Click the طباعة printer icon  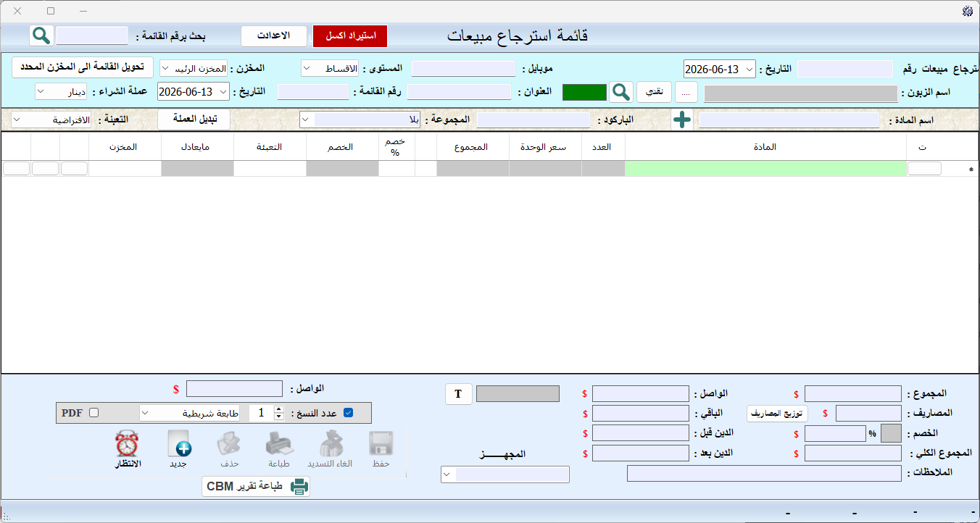tap(279, 449)
